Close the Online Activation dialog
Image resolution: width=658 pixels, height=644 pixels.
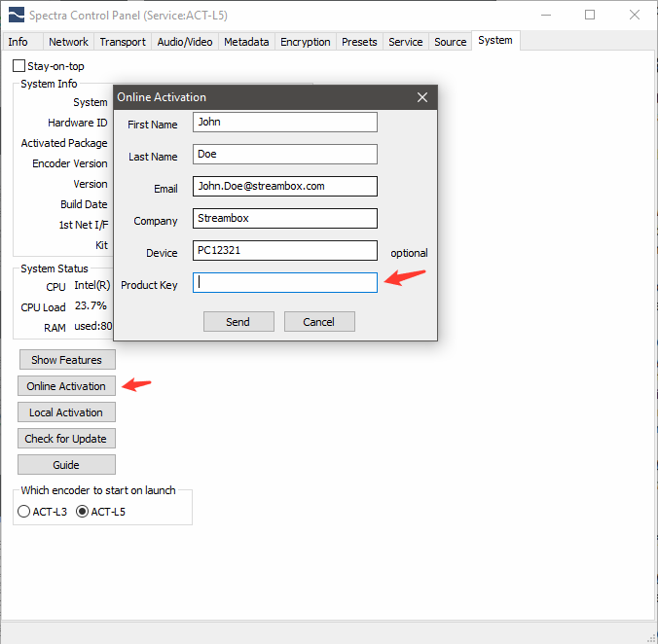point(422,97)
